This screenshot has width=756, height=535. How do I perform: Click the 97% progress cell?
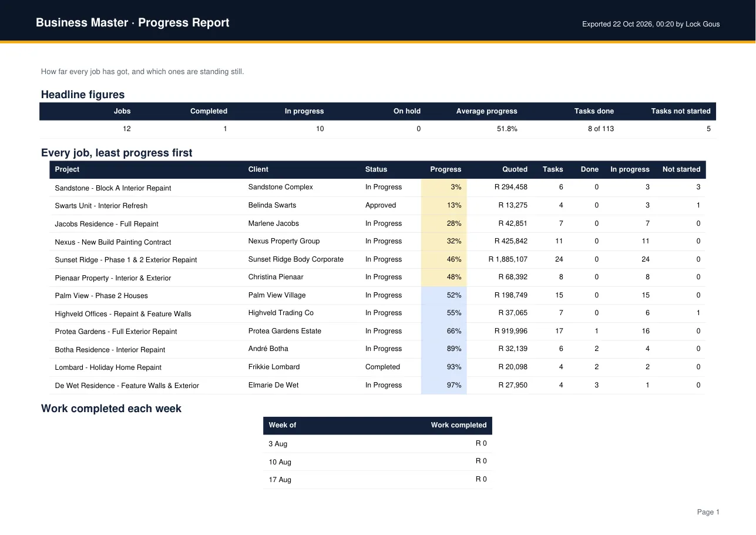click(x=444, y=386)
